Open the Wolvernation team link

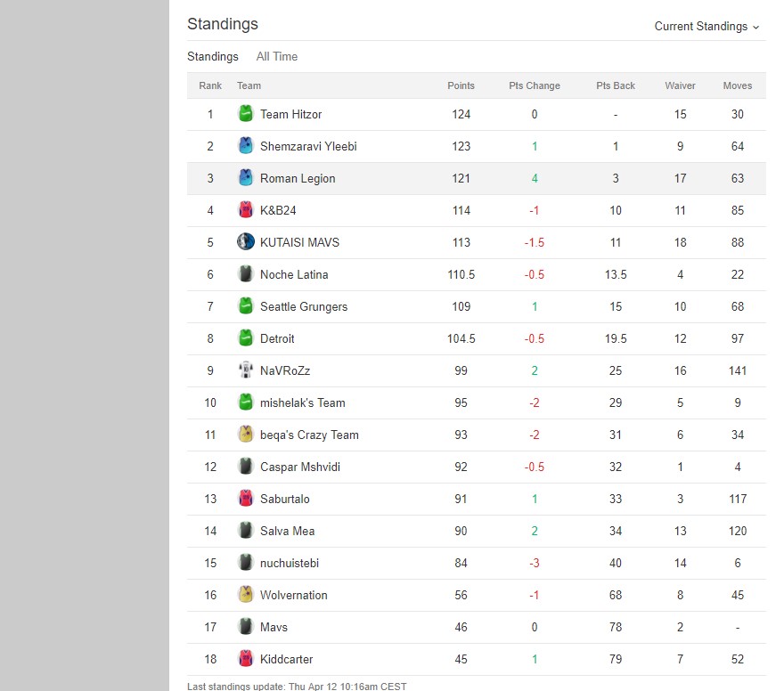(x=294, y=595)
